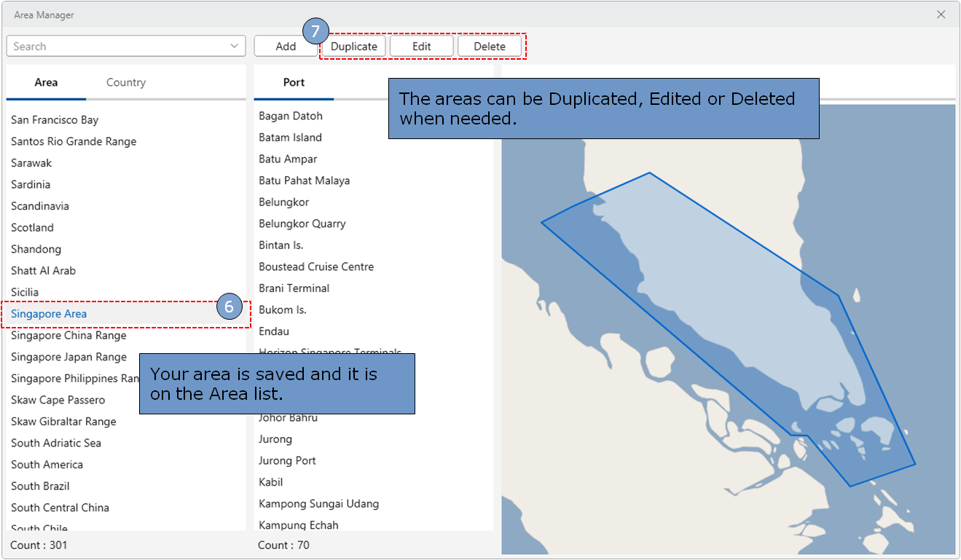The height and width of the screenshot is (560, 961).
Task: Select Batam Island port
Action: 290,138
